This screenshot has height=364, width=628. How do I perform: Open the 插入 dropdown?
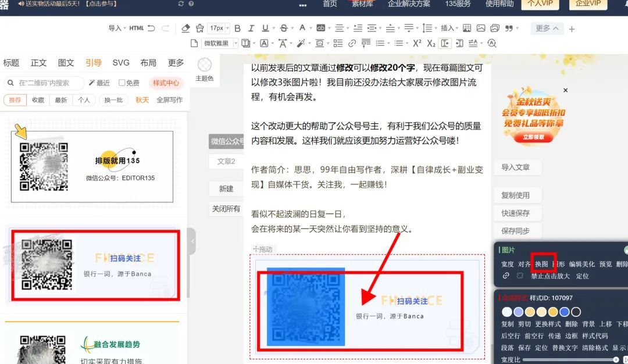pyautogui.click(x=449, y=28)
